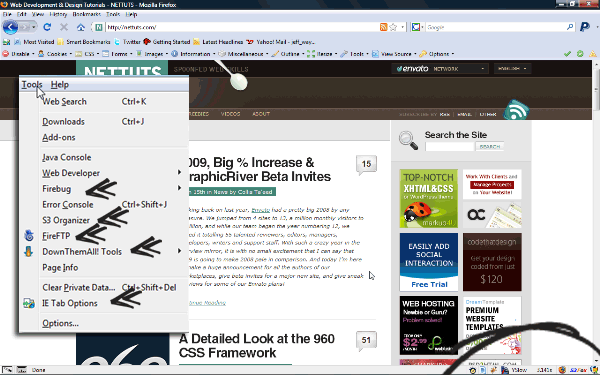Image resolution: width=600 pixels, height=375 pixels.
Task: Reload the page with the refresh icon
Action: coord(47,27)
